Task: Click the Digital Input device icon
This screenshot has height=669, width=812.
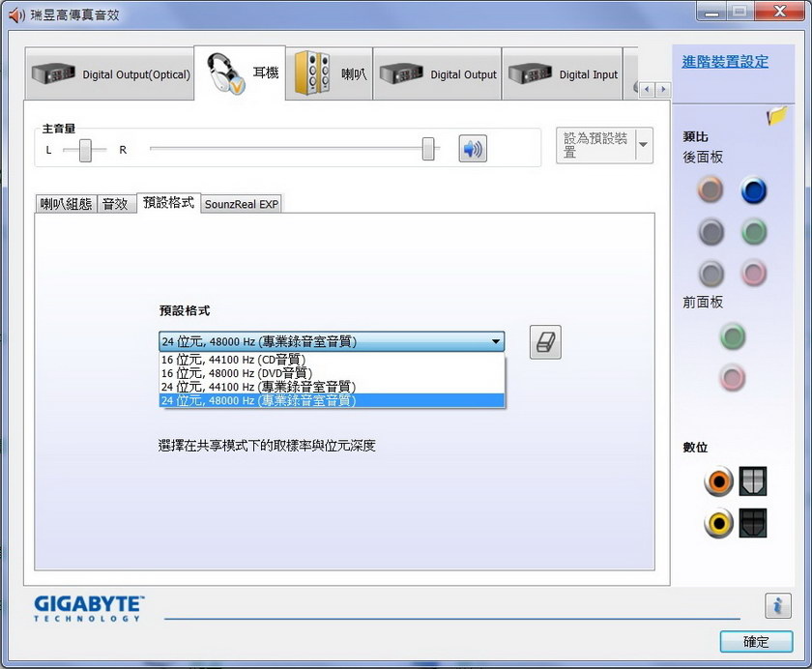Action: (530, 73)
